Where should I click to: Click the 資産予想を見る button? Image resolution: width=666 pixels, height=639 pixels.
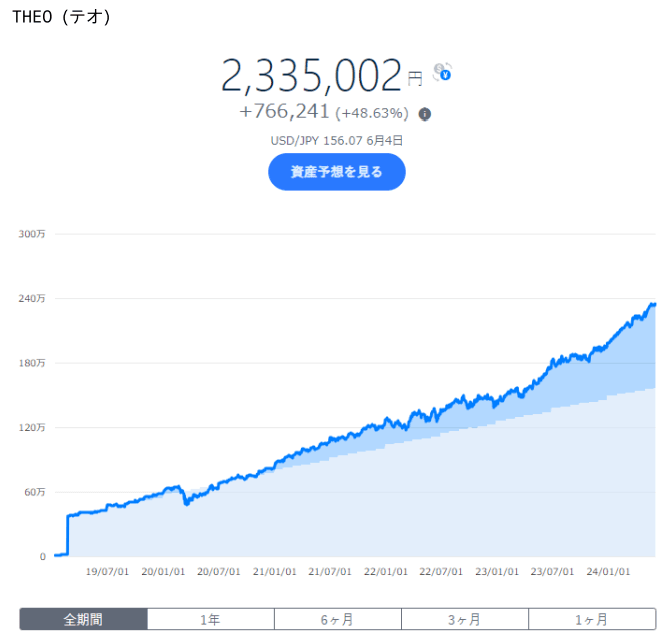[336, 172]
